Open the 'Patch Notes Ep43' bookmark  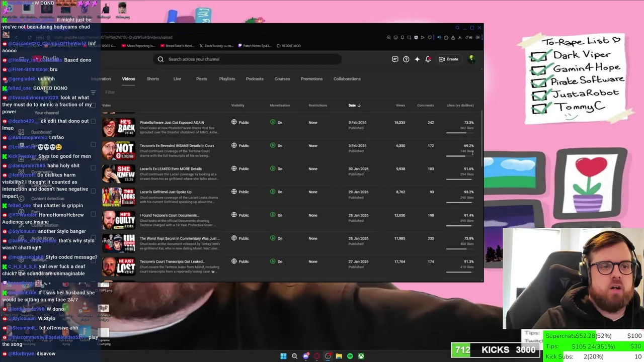coord(255,46)
